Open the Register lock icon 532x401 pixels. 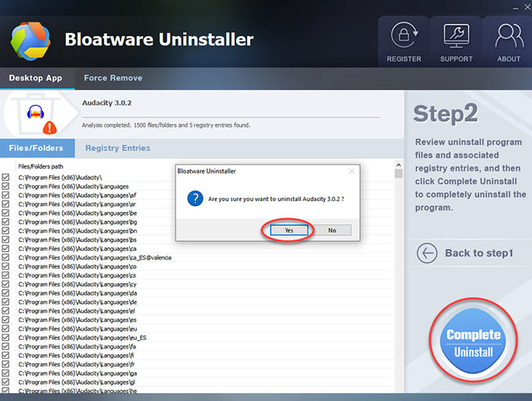404,35
